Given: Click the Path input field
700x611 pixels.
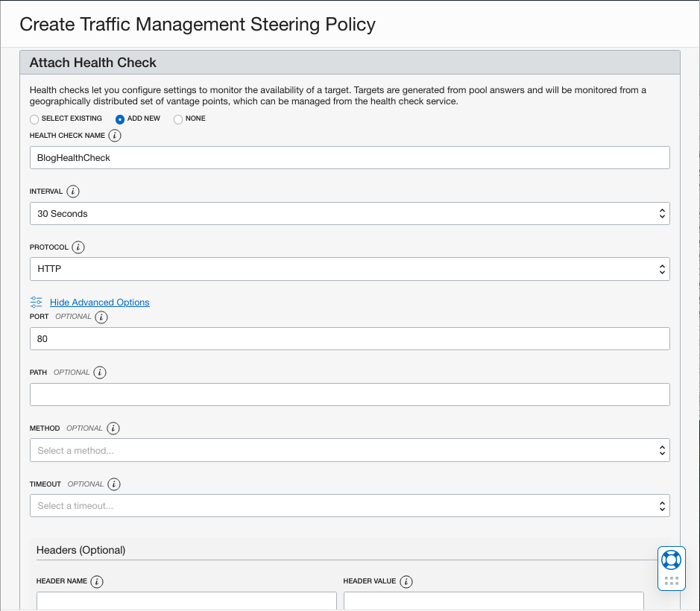Looking at the screenshot, I should (350, 395).
